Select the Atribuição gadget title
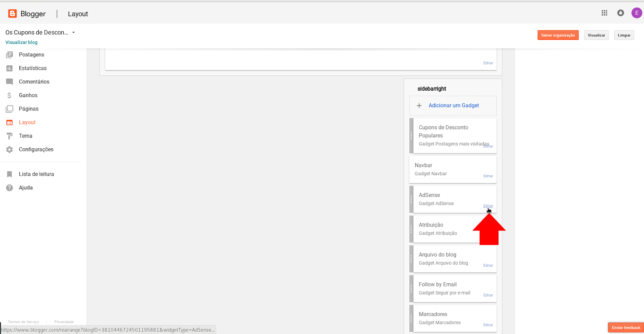Screen dimensions: 644x334 431,225
